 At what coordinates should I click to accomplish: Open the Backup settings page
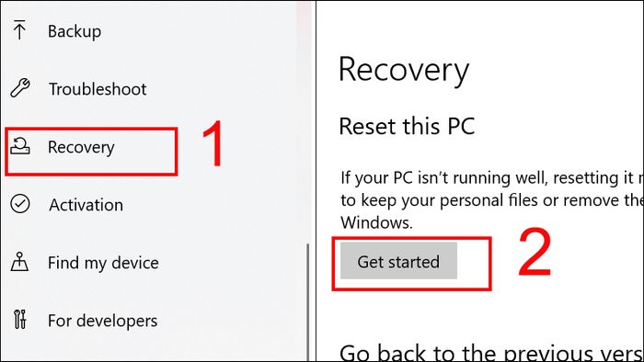(75, 31)
